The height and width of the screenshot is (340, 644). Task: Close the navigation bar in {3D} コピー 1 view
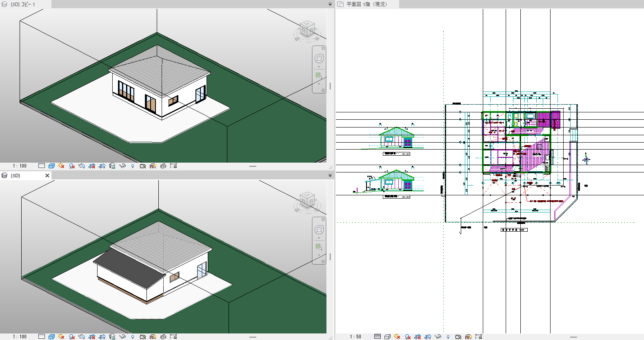tap(323, 48)
